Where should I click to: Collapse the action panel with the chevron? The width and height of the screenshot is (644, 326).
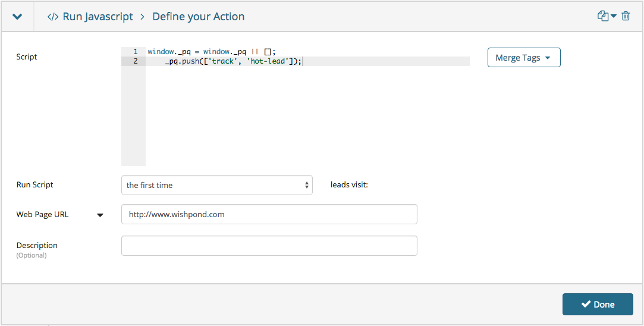click(17, 17)
